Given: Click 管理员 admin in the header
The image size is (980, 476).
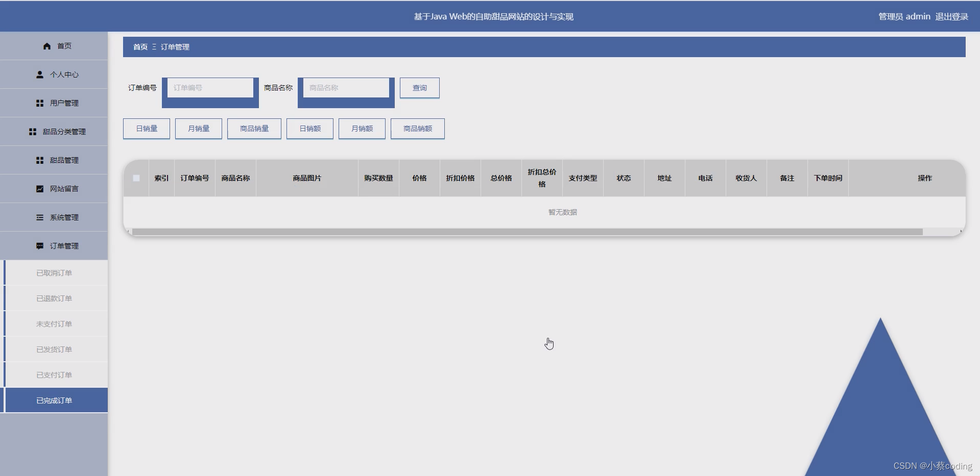Looking at the screenshot, I should click(x=904, y=16).
